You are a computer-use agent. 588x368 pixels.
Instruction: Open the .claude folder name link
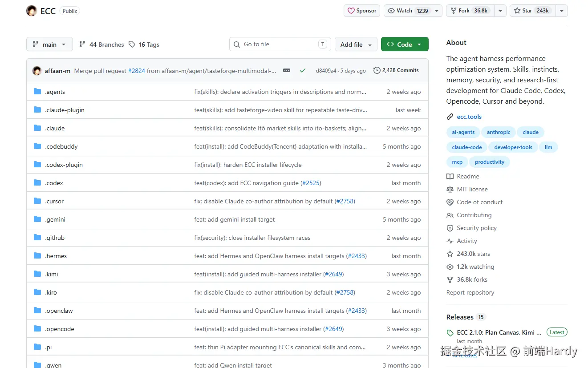(55, 128)
